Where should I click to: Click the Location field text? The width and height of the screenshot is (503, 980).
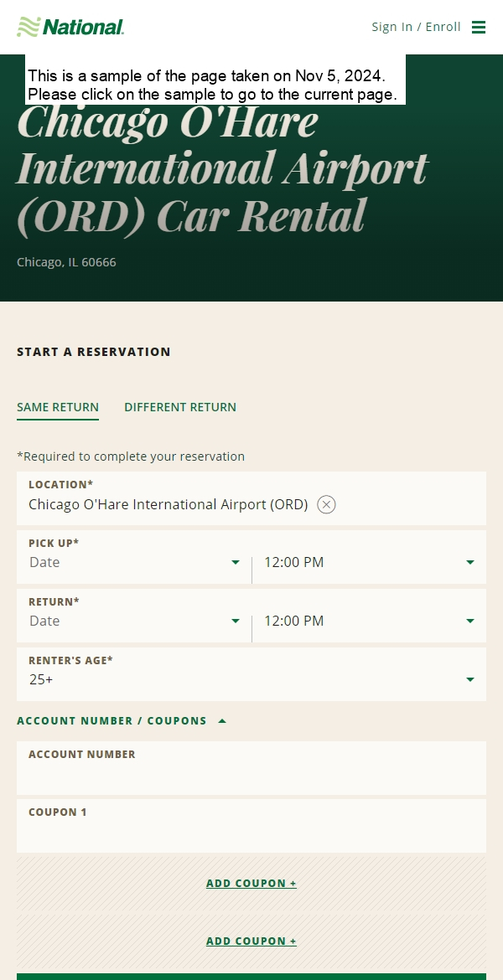click(x=169, y=504)
